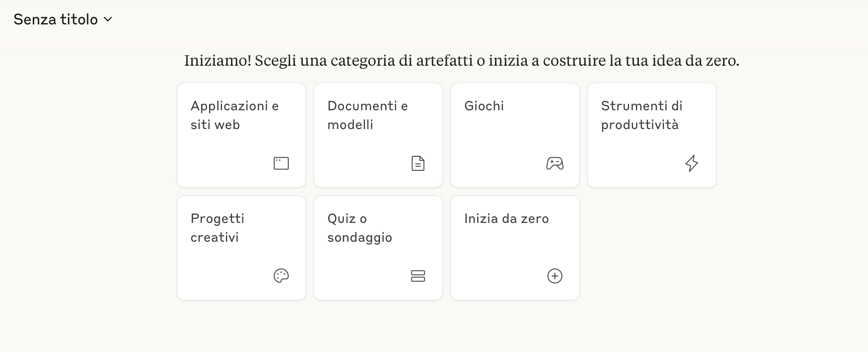This screenshot has width=868, height=352.
Task: Click the document page icon on Documenti card
Action: (x=418, y=163)
